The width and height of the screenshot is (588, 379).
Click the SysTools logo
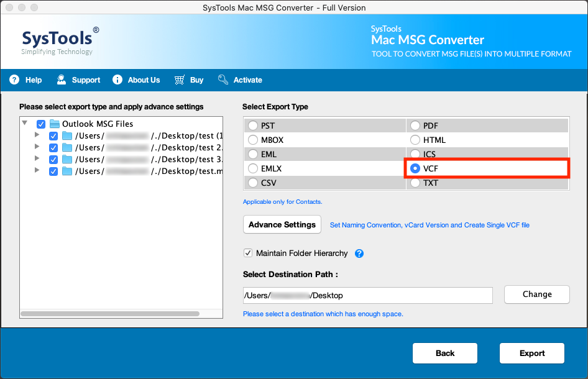[60, 41]
